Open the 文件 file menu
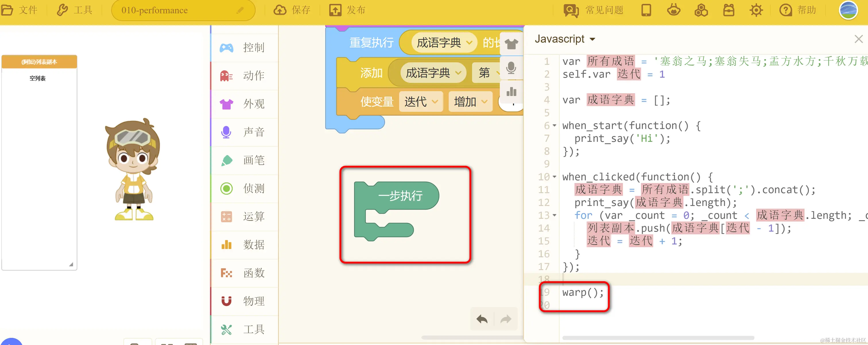 [x=20, y=10]
